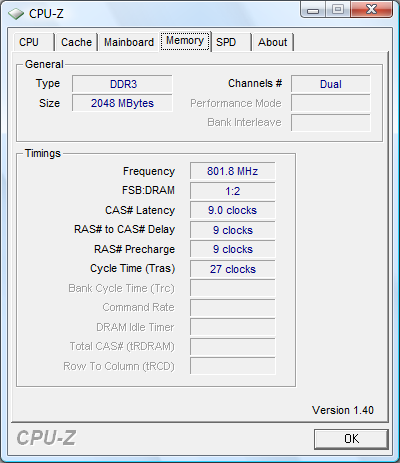This screenshot has width=400, height=463.
Task: Select the Memory tab
Action: 185,41
